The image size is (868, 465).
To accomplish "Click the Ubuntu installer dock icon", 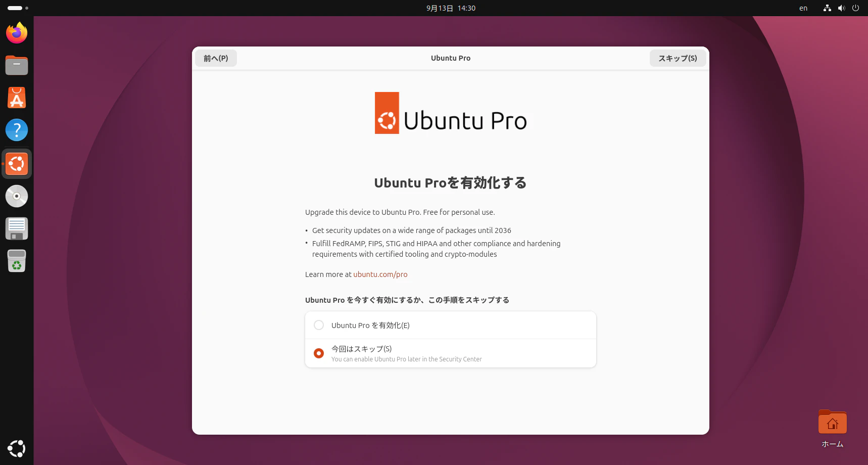I will point(17,164).
